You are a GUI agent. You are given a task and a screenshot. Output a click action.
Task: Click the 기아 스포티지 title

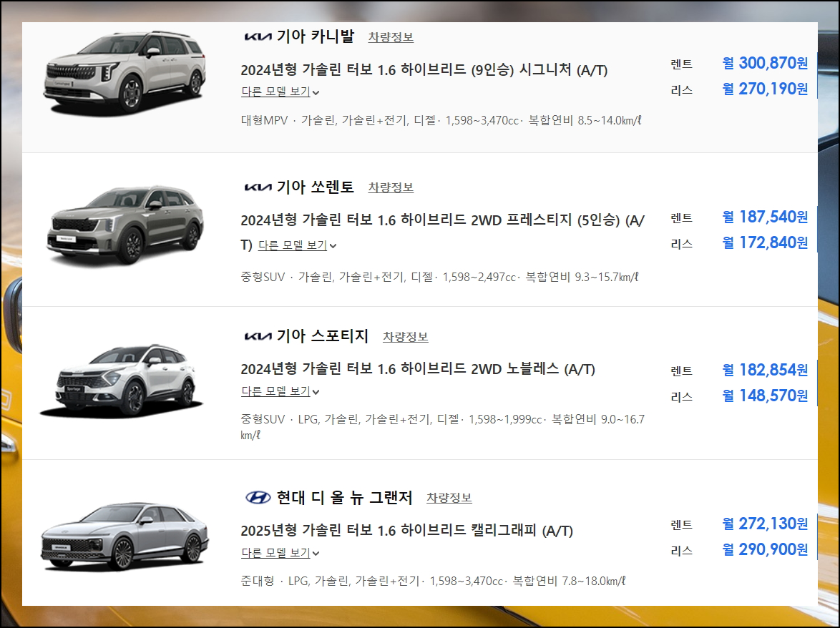point(323,336)
